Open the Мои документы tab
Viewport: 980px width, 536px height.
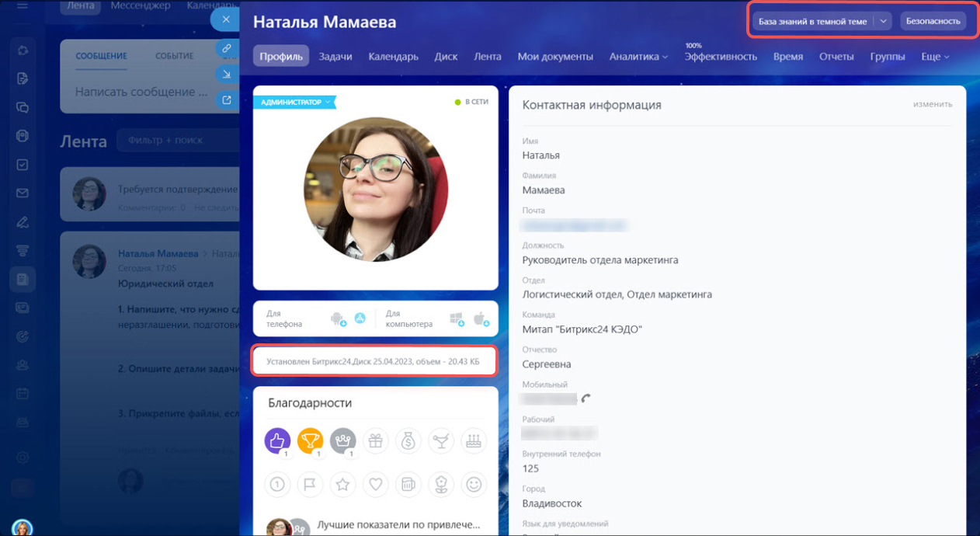coord(555,57)
